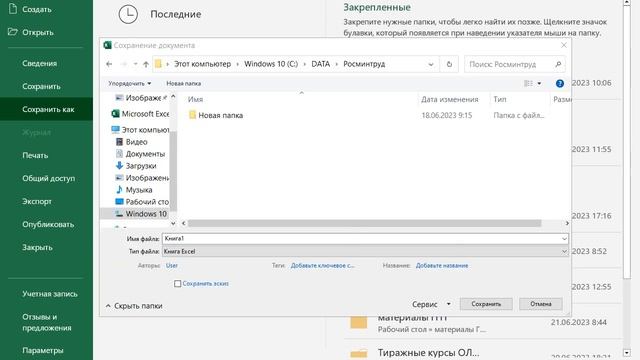Collapse folders with Скрыть папки
This screenshot has width=640, height=360.
tap(134, 306)
